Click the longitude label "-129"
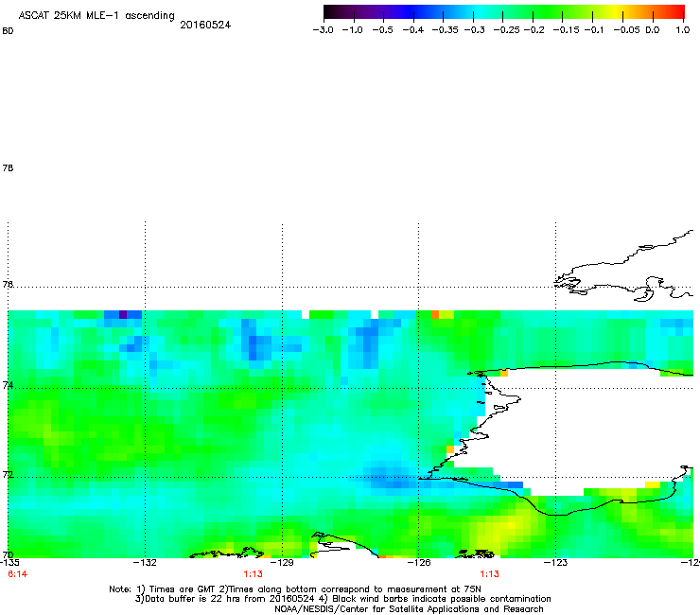Screen dimensions: 700x615 coord(282,563)
